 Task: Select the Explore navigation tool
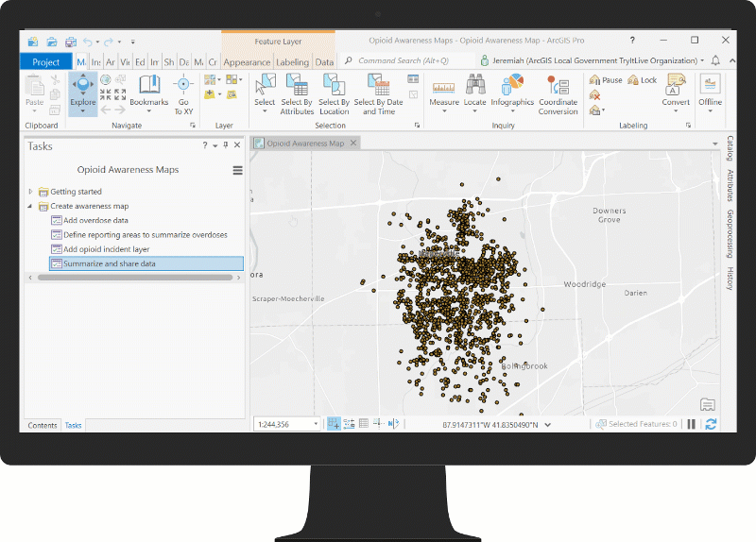pyautogui.click(x=83, y=93)
